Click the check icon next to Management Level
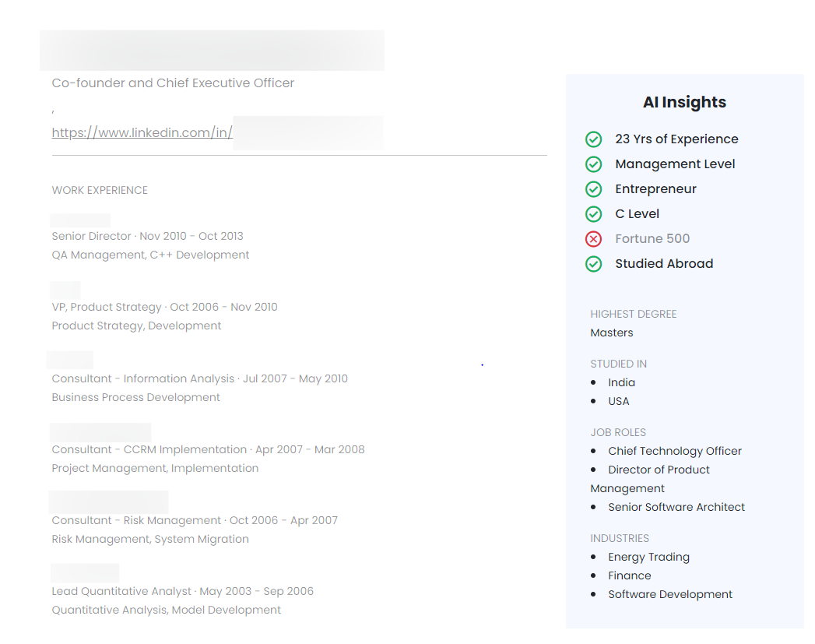Screen dimensions: 815x644 [x=593, y=164]
